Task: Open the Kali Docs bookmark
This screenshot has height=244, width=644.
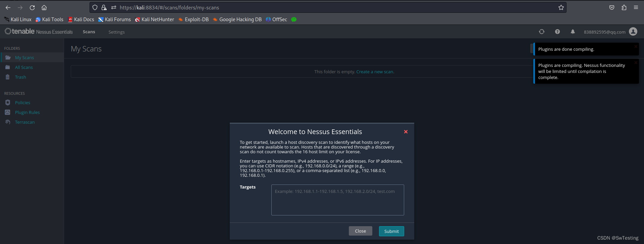Action: pos(81,19)
